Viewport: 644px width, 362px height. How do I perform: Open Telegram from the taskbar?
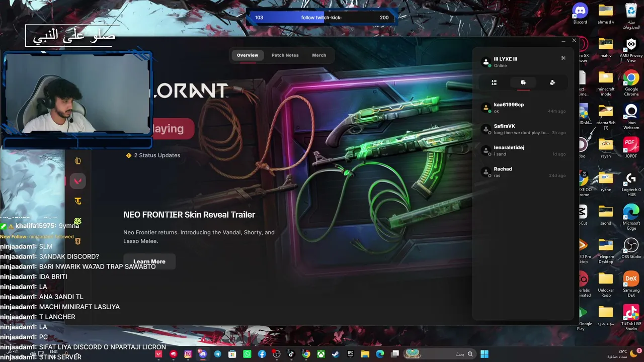point(217,354)
